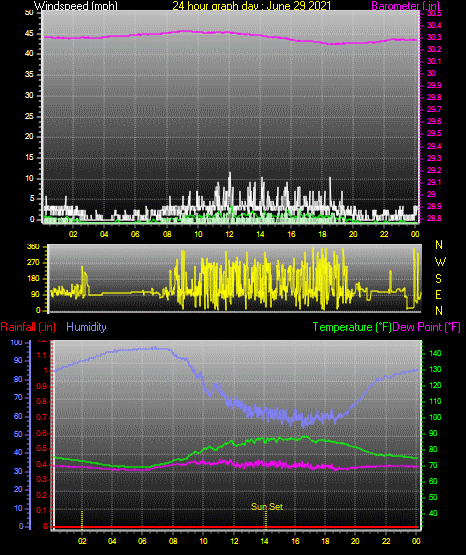Click hour 18 under the windspeed chart
Viewport: 466px width, 555px height.
click(x=322, y=234)
